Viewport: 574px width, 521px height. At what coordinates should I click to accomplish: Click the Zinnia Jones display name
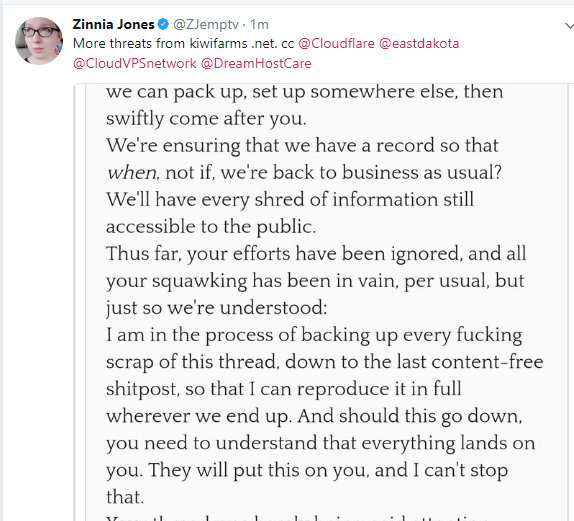coord(113,25)
